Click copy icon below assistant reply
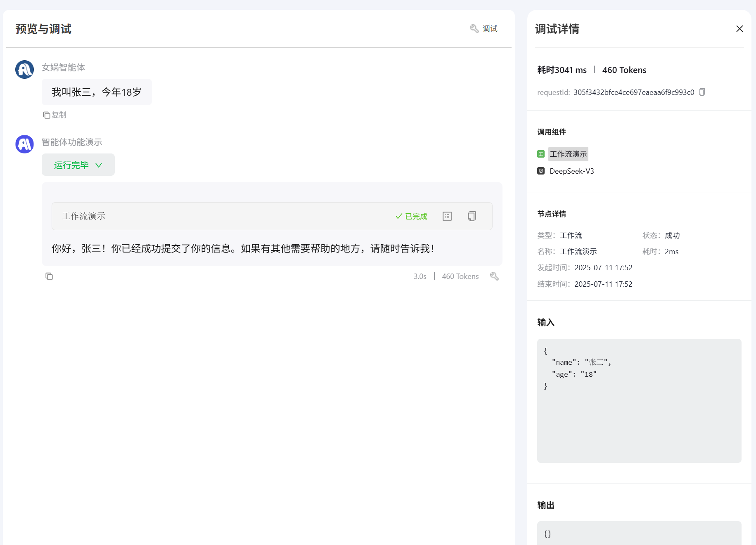The height and width of the screenshot is (545, 756). 49,276
